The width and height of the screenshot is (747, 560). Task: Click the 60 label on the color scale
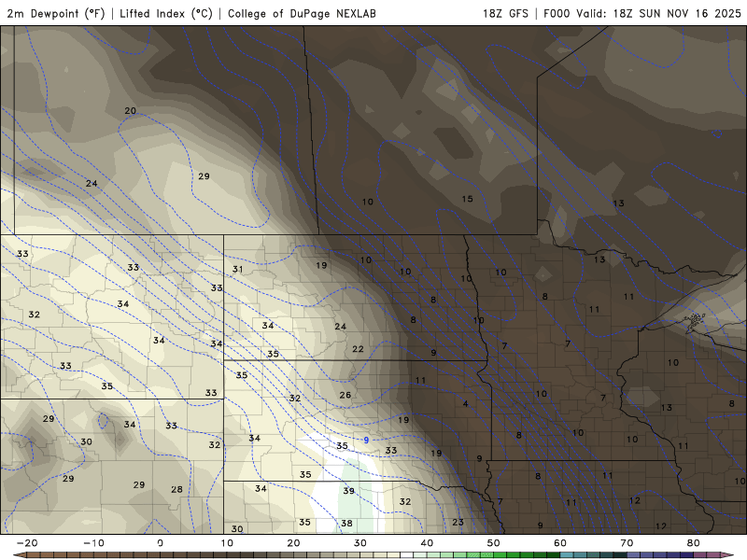point(560,543)
